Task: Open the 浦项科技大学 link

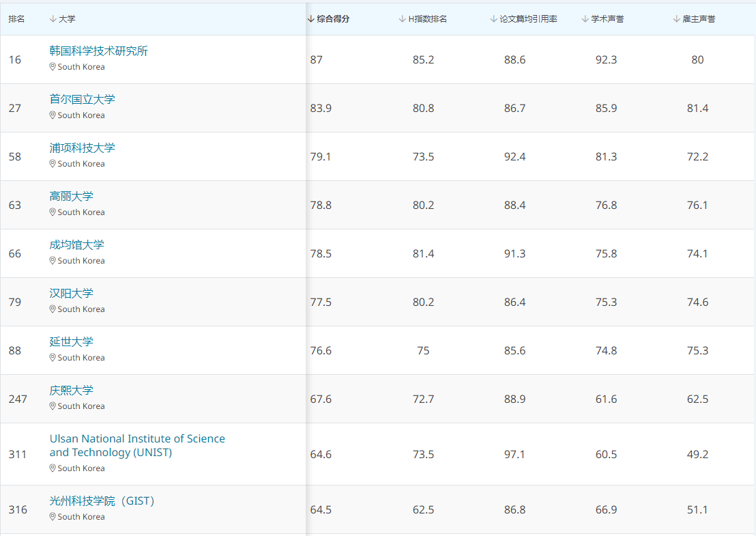Action: pos(82,148)
